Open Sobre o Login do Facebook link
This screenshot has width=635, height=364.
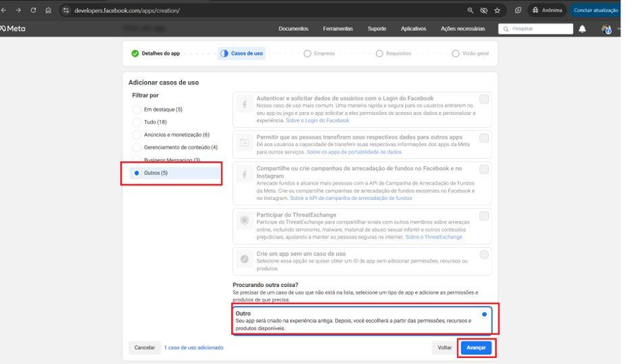pyautogui.click(x=317, y=120)
